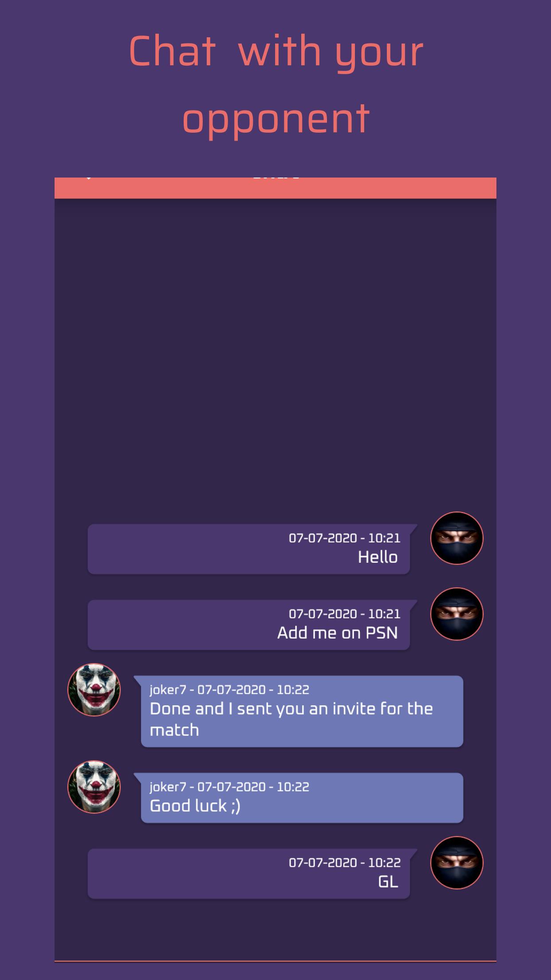
Task: Select the Done and I sent you message
Action: (x=299, y=711)
